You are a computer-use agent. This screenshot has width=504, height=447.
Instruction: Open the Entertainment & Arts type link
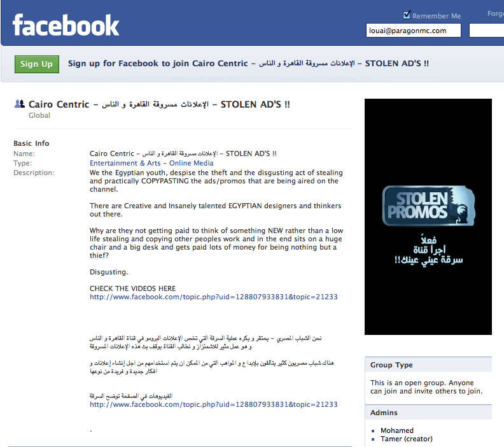(125, 163)
